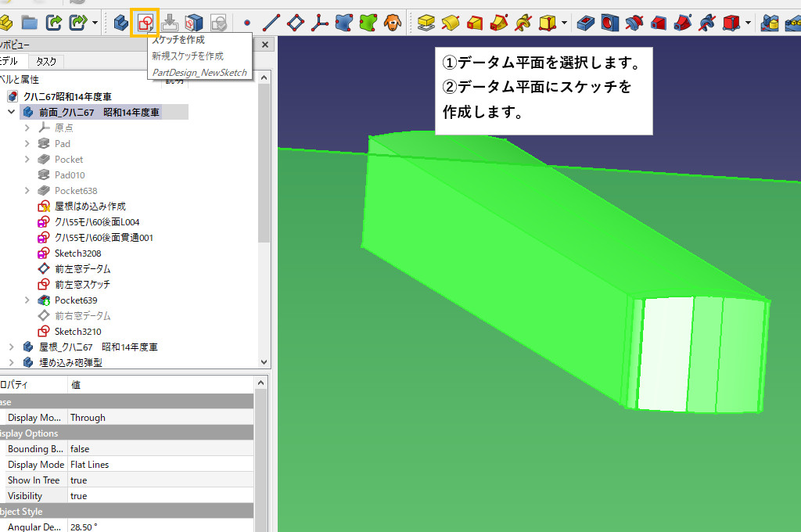Expand the Pocket639 tree node
Viewport: 801px width, 532px height.
click(x=27, y=300)
